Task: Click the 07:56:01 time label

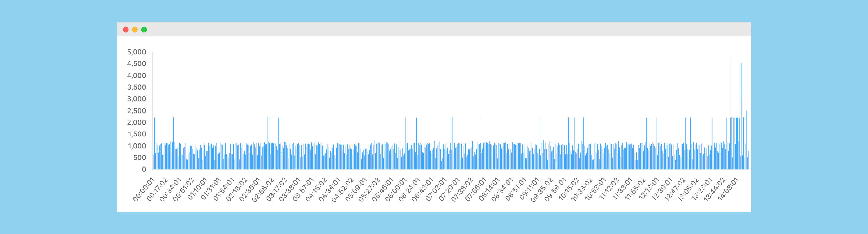Action: click(x=475, y=189)
